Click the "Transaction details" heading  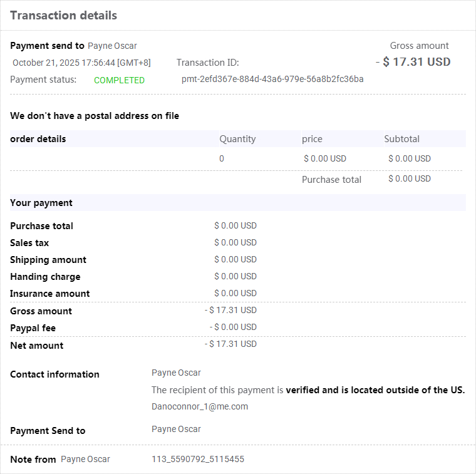tap(63, 16)
